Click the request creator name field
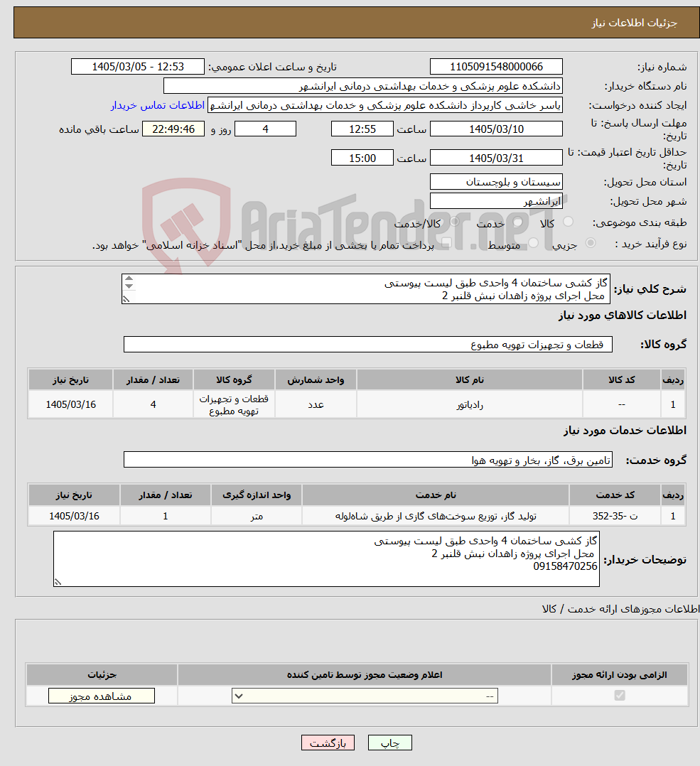This screenshot has width=700, height=766. pyautogui.click(x=385, y=105)
